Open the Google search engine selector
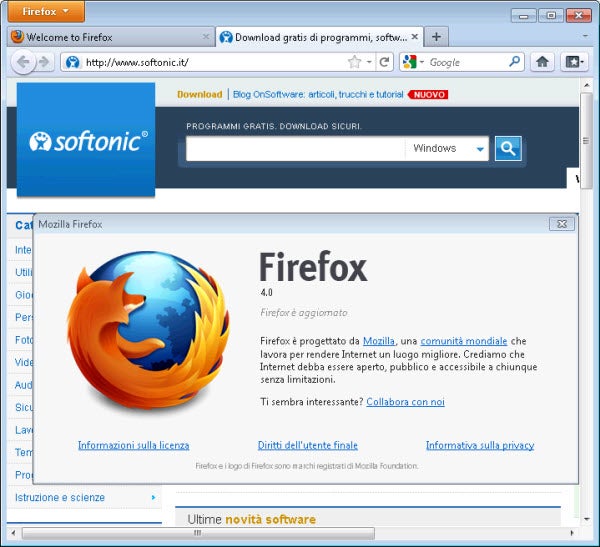 click(413, 62)
